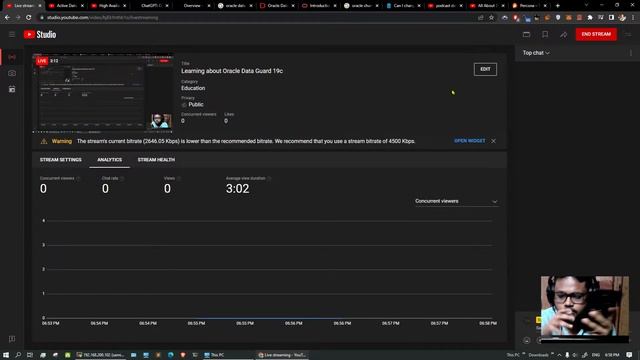Image resolution: width=640 pixels, height=360 pixels.
Task: Dismiss the bitrate warning with X
Action: point(493,141)
